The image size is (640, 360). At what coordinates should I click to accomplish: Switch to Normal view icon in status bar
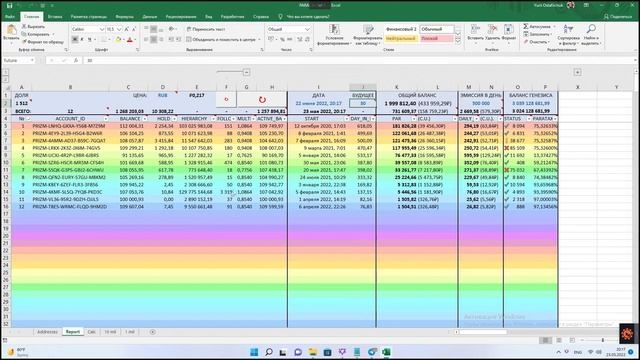tap(545, 340)
